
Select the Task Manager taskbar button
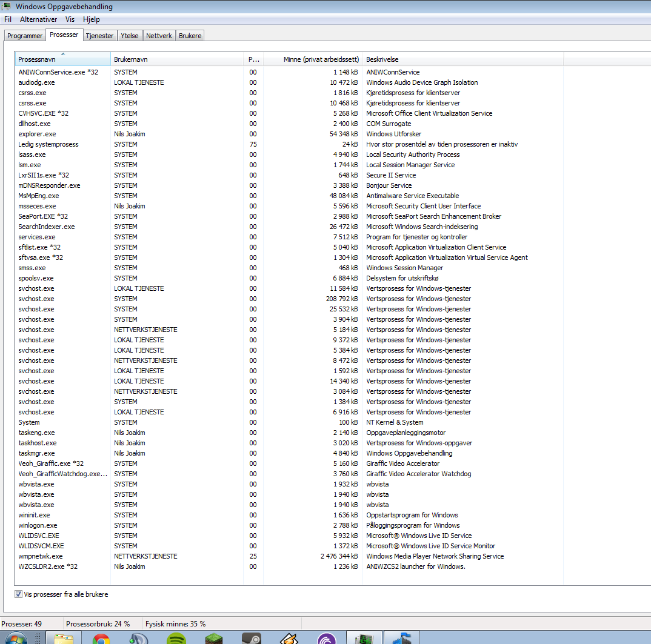coord(364,638)
